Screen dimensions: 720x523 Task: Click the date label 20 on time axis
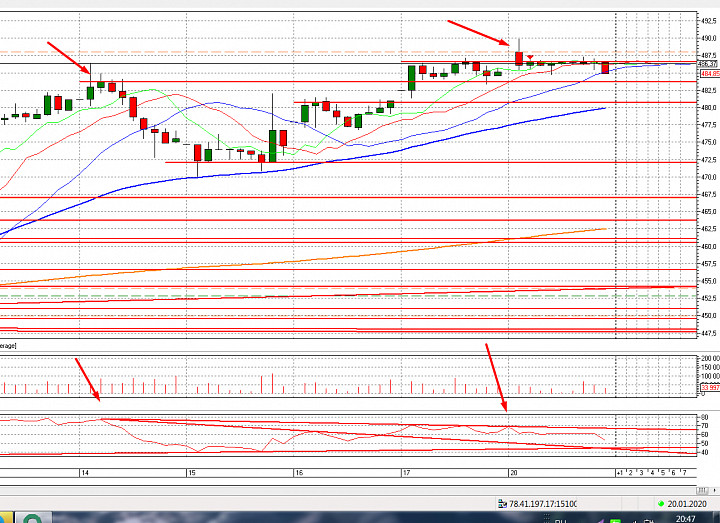tap(513, 472)
